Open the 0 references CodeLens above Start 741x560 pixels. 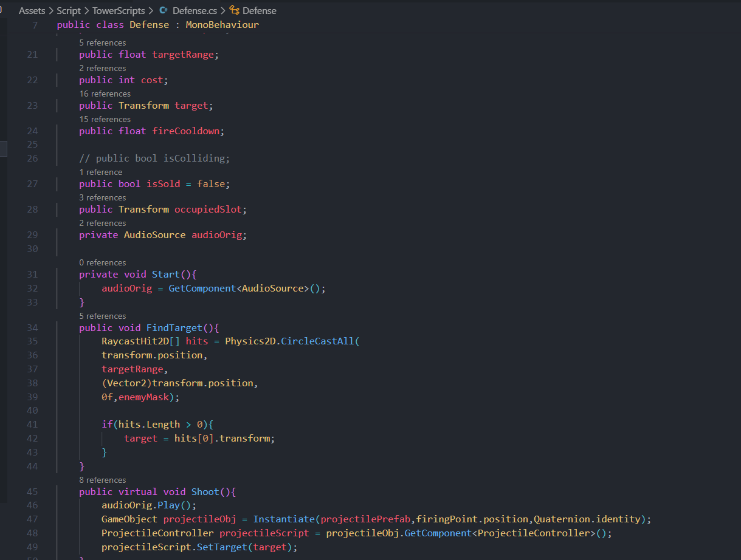tap(103, 262)
